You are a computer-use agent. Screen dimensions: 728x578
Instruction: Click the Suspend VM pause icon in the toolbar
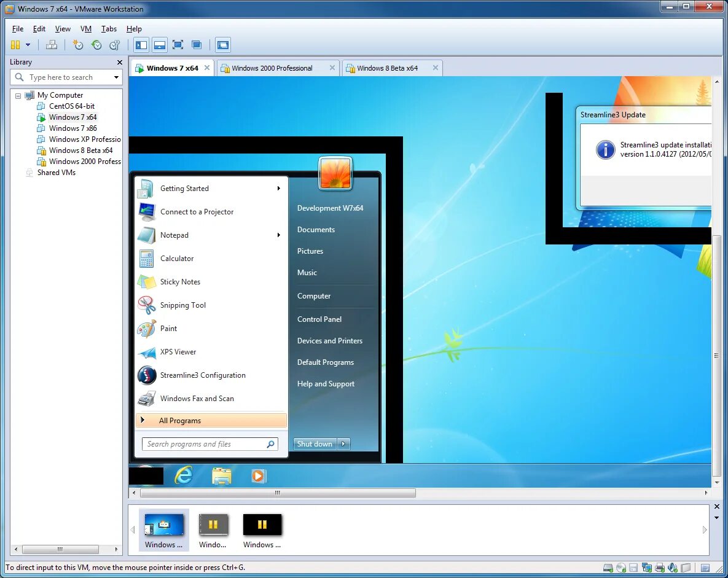click(x=15, y=45)
